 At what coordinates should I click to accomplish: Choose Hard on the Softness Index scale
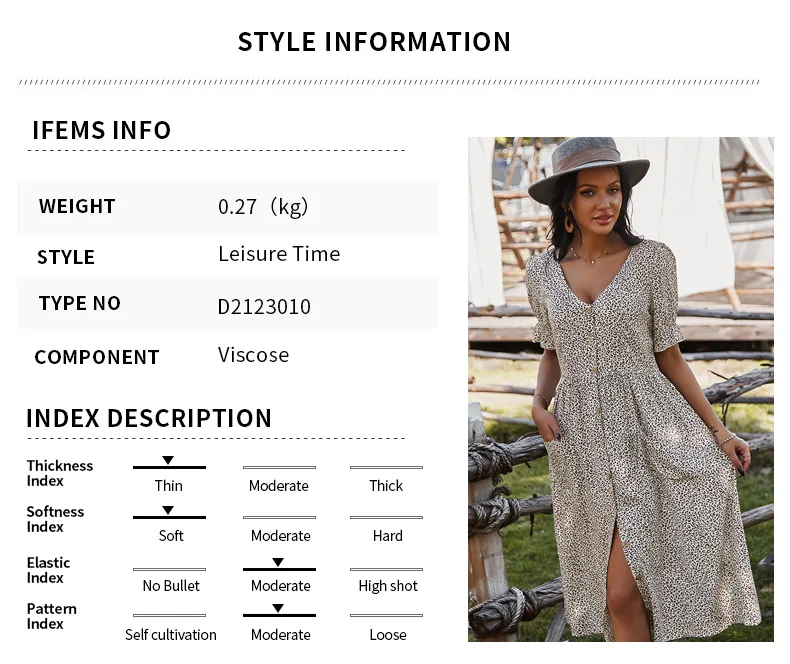[387, 536]
